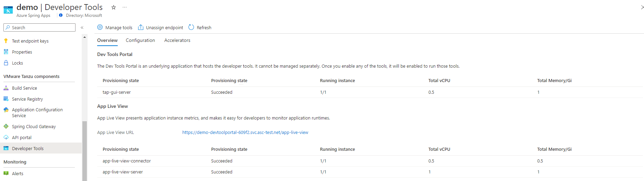This screenshot has width=644, height=181.
Task: Click running instance 1/1 for app-live-view-server
Action: pos(323,172)
